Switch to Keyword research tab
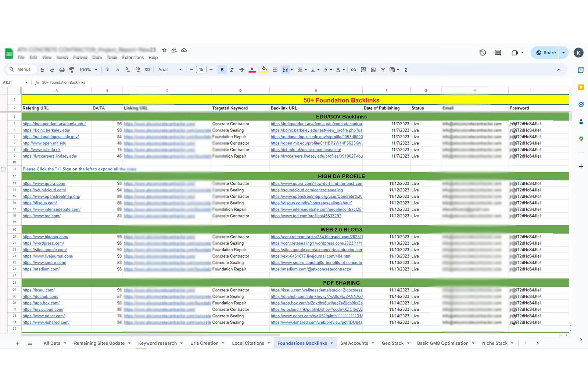This screenshot has height=392, width=588. tap(157, 343)
